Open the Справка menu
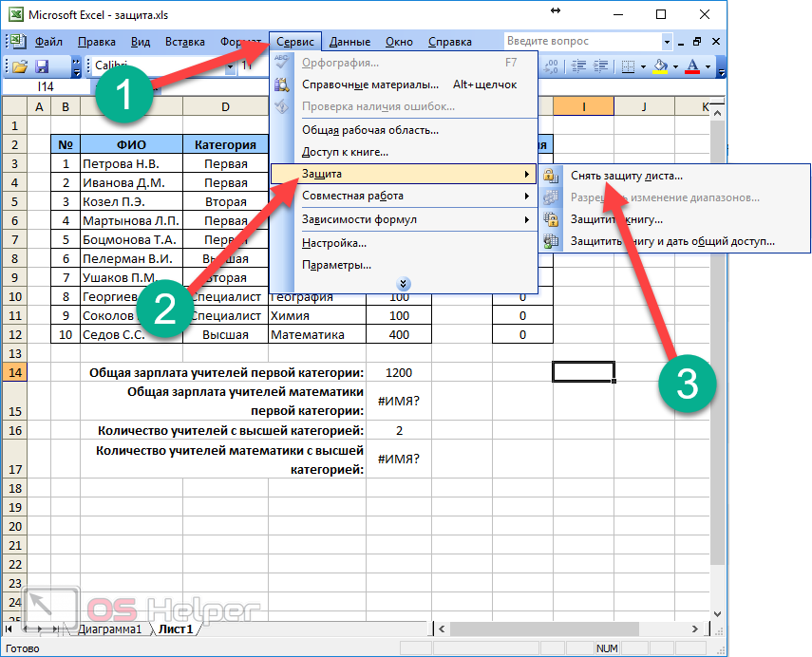 pyautogui.click(x=450, y=42)
